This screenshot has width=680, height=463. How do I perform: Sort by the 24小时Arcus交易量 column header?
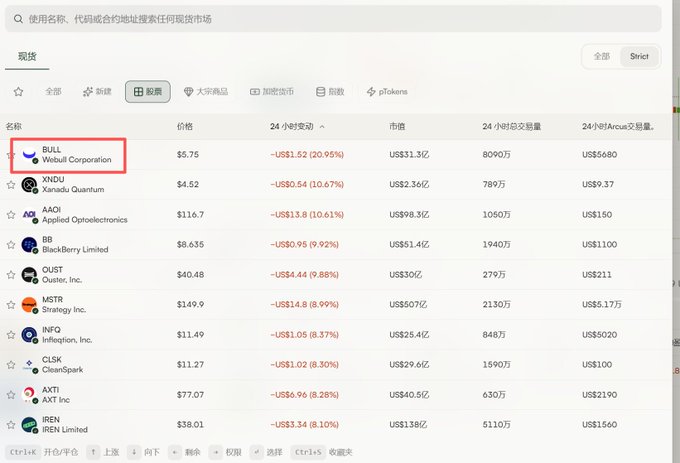coord(618,126)
